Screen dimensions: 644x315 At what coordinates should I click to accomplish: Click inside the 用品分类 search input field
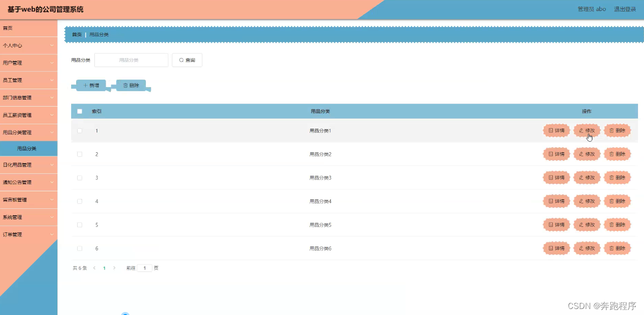click(x=131, y=60)
